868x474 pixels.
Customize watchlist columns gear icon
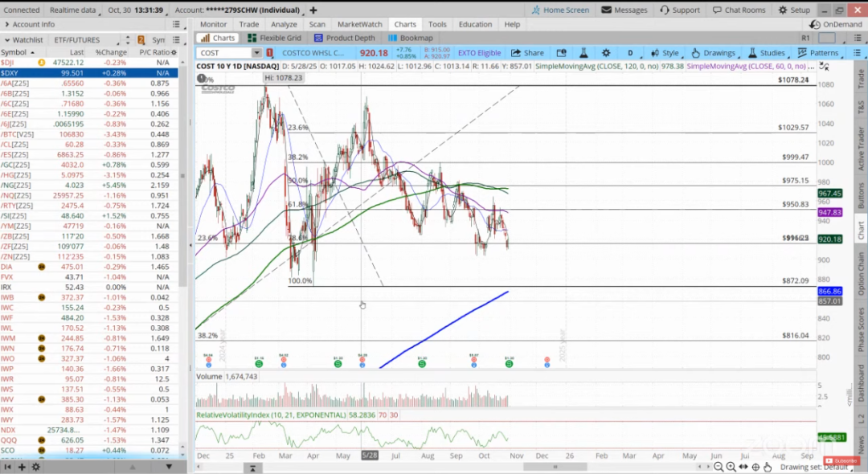click(x=174, y=52)
